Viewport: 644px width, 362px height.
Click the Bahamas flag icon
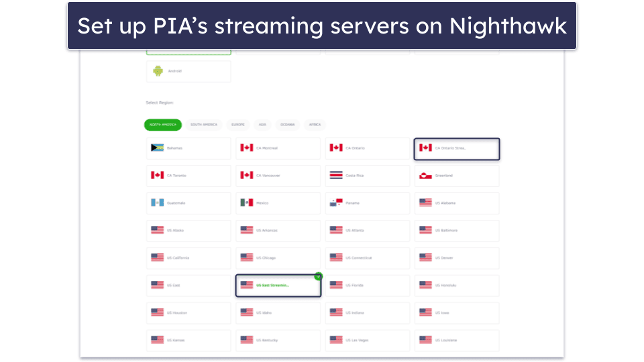[x=157, y=148]
